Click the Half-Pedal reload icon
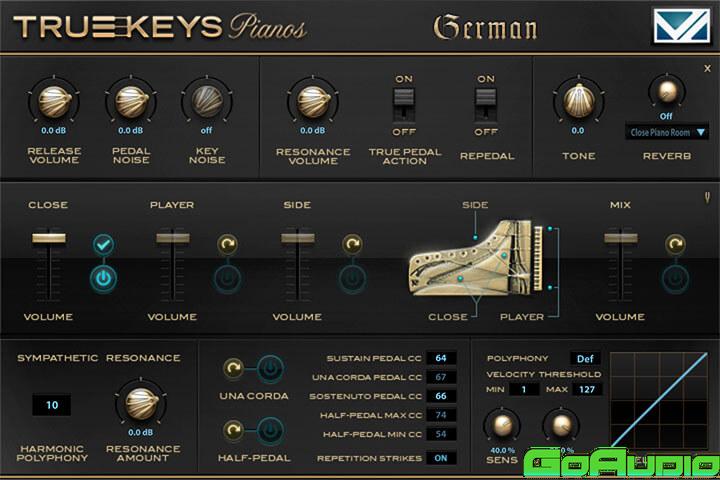720x480 pixels. coord(233,430)
